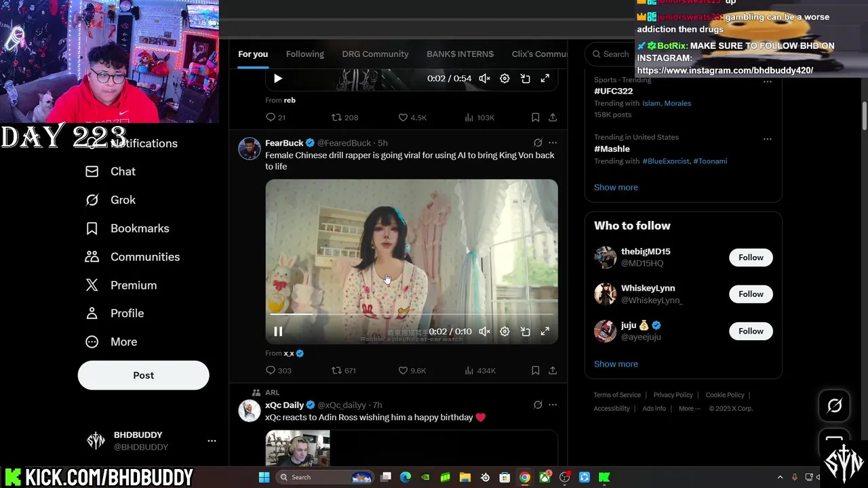Image resolution: width=868 pixels, height=488 pixels.
Task: Open xQc Daily's profile name
Action: point(284,405)
